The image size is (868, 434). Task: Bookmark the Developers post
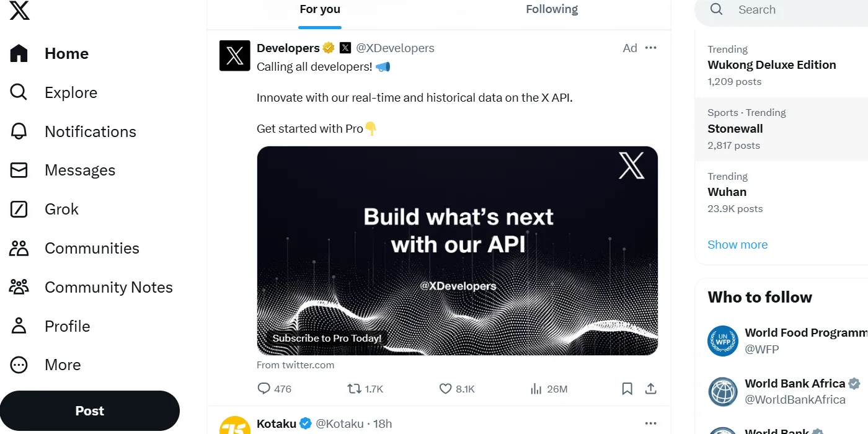pos(627,389)
